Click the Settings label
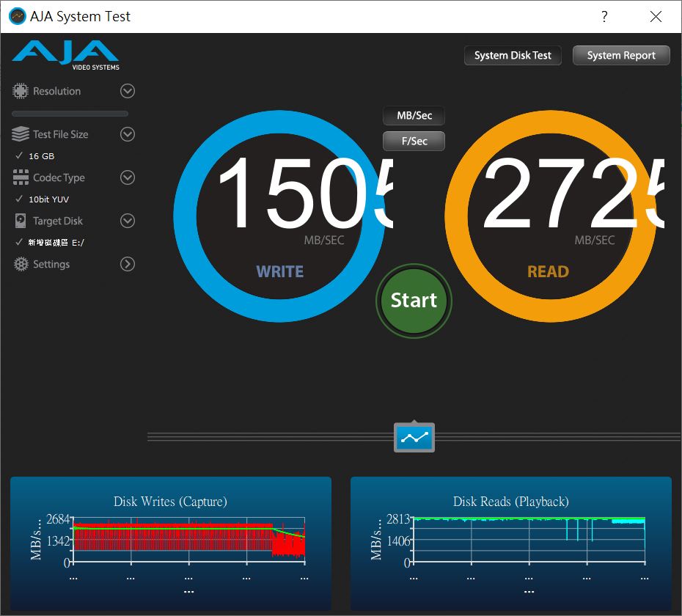The height and width of the screenshot is (616, 682). [x=51, y=264]
